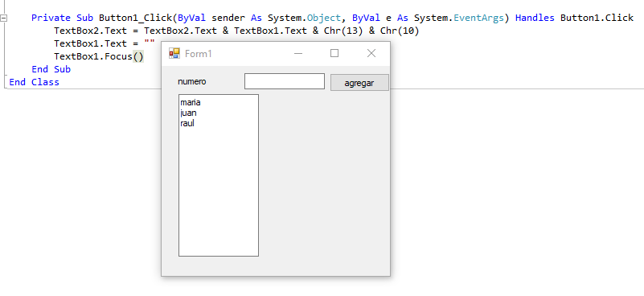This screenshot has height=296, width=644.
Task: Click empty area of the multiline textbox
Action: [x=219, y=193]
